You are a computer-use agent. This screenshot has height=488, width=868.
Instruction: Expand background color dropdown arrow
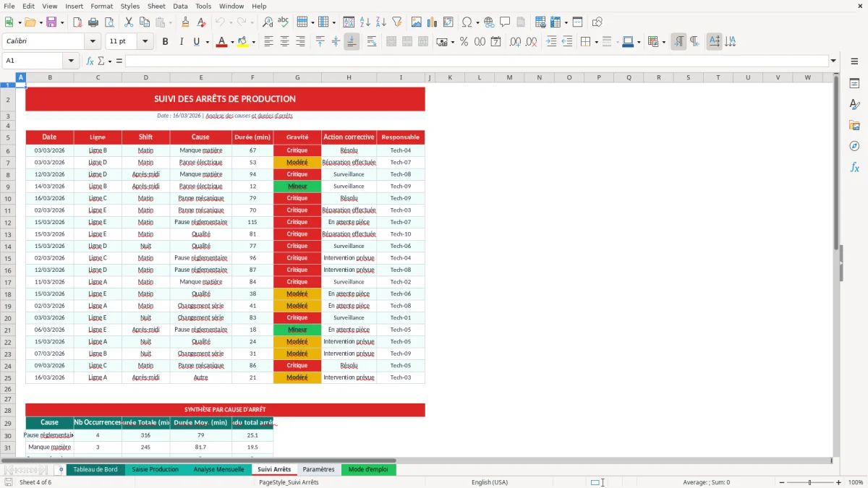(253, 42)
